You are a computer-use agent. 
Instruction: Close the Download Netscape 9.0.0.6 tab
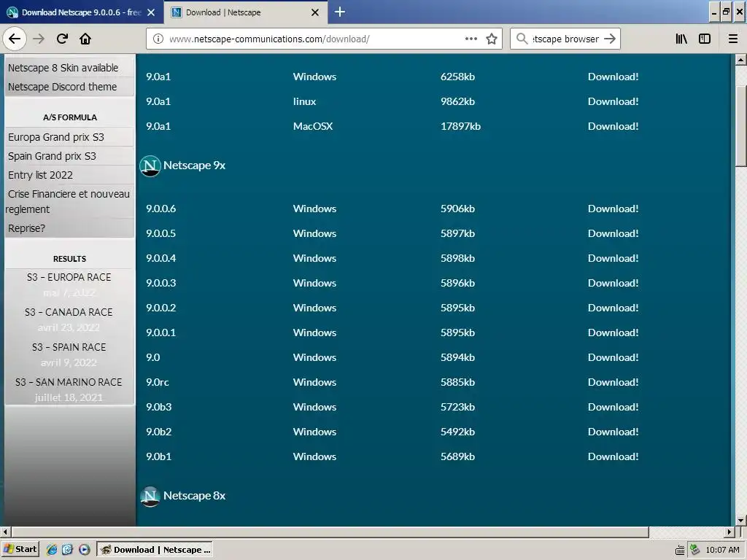[151, 12]
